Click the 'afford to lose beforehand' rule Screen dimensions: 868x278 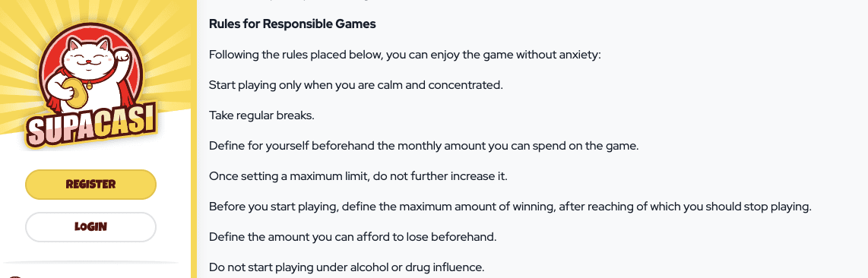tap(353, 238)
